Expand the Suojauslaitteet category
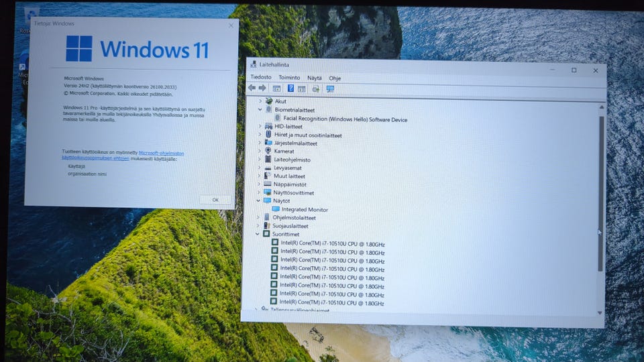This screenshot has height=362, width=644. pos(258,225)
